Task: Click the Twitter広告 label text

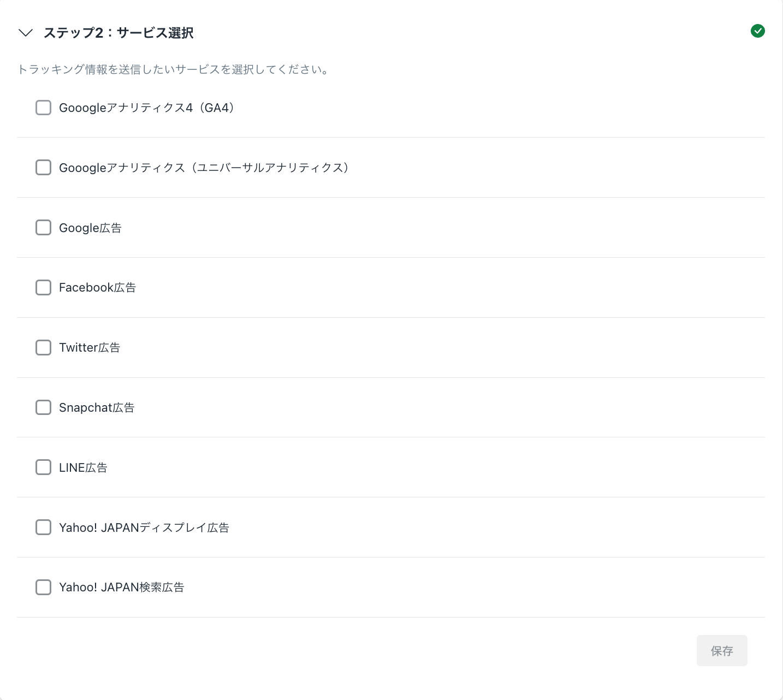Action: [90, 348]
